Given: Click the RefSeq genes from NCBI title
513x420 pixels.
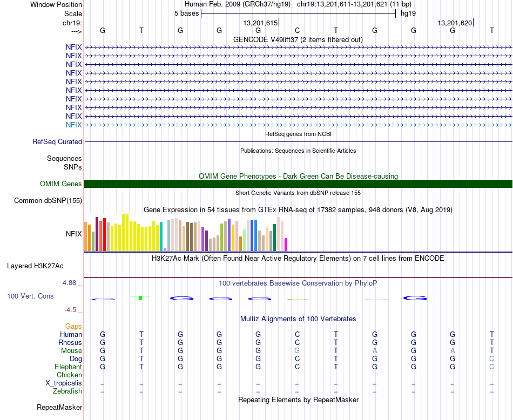Looking at the screenshot, I should click(298, 134).
